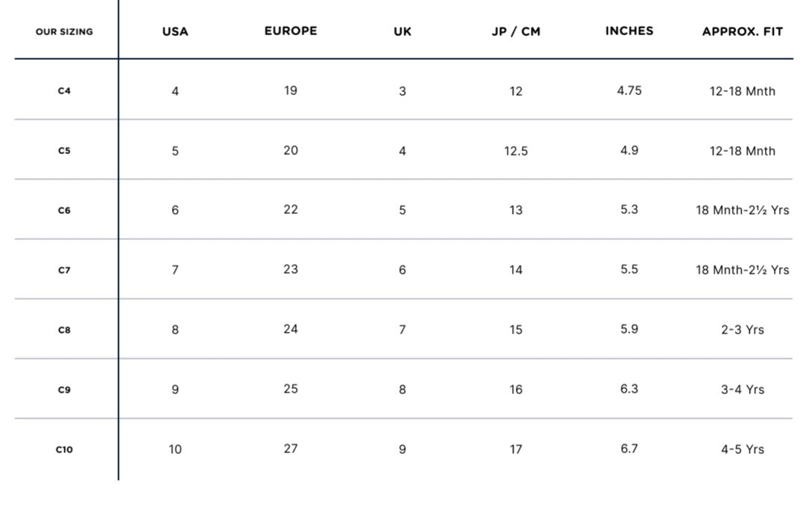The height and width of the screenshot is (507, 812).
Task: Select the 5.9 inches cell
Action: point(629,329)
